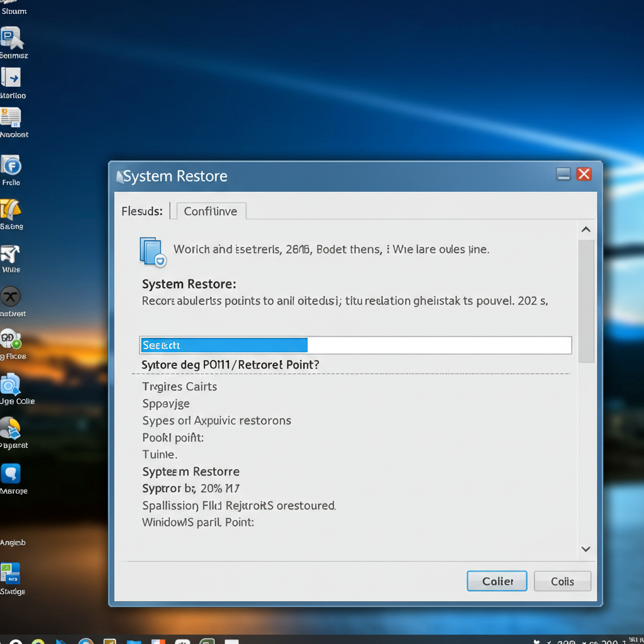Select the 'Tuinie.' row
Screen dimensions: 644x644
160,455
